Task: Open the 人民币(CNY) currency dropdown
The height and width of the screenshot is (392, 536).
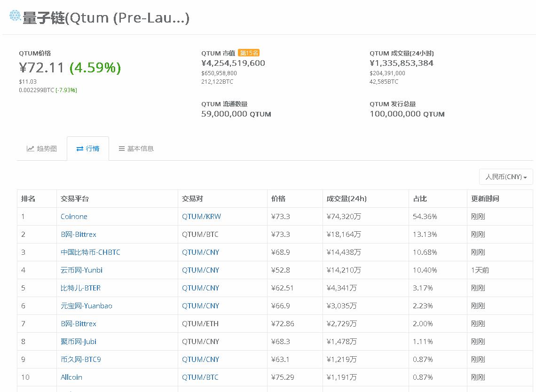Action: click(506, 177)
